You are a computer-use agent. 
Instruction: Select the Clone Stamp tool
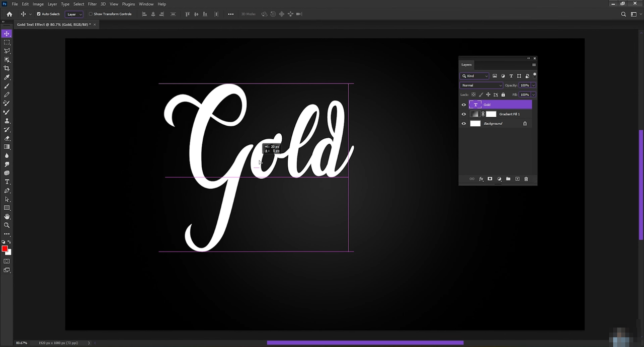(x=7, y=121)
